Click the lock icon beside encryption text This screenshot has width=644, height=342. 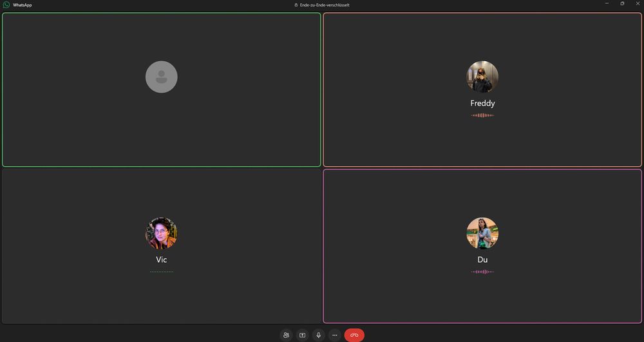[296, 5]
